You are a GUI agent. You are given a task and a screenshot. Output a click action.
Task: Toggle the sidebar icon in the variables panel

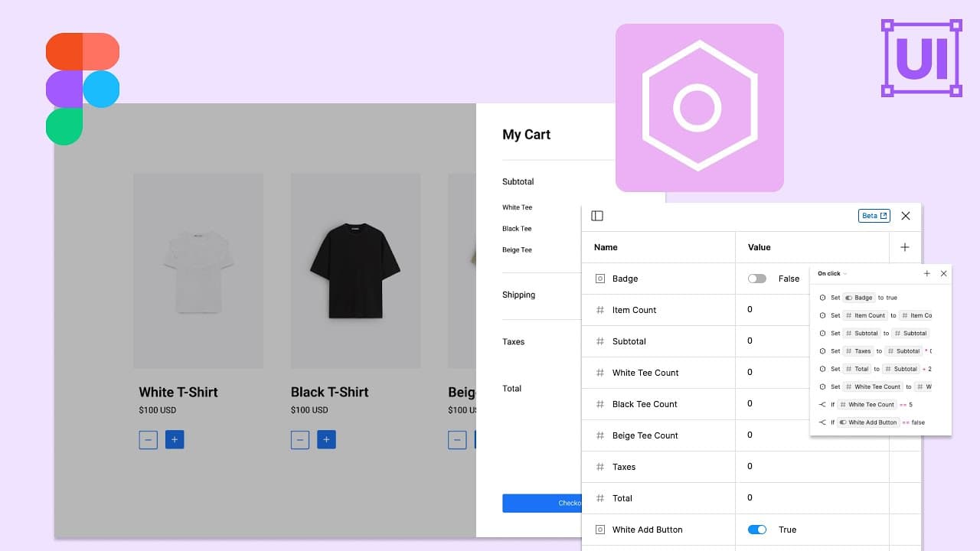[x=597, y=216]
